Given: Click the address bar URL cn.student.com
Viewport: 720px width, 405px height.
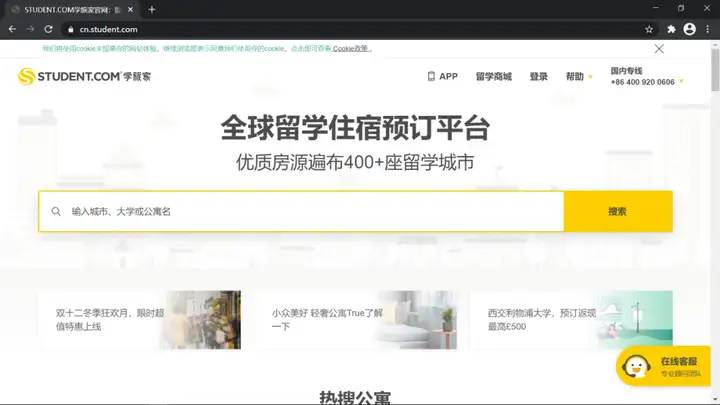Looking at the screenshot, I should pyautogui.click(x=108, y=29).
